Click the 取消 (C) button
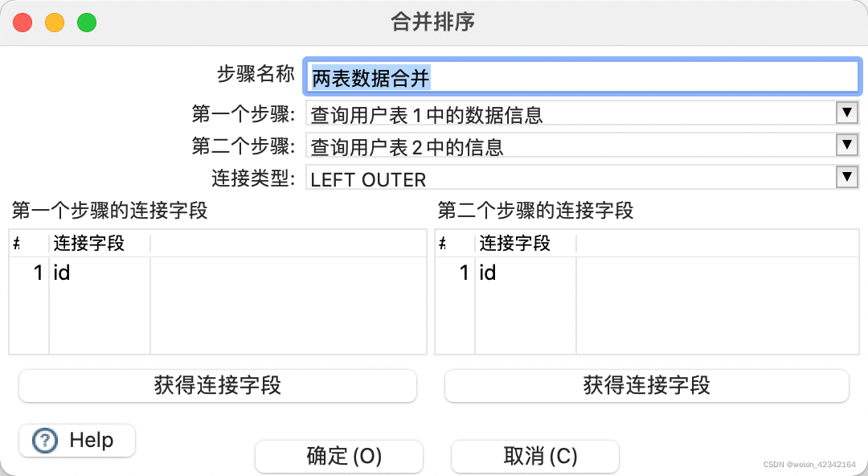This screenshot has width=868, height=476. [x=534, y=457]
